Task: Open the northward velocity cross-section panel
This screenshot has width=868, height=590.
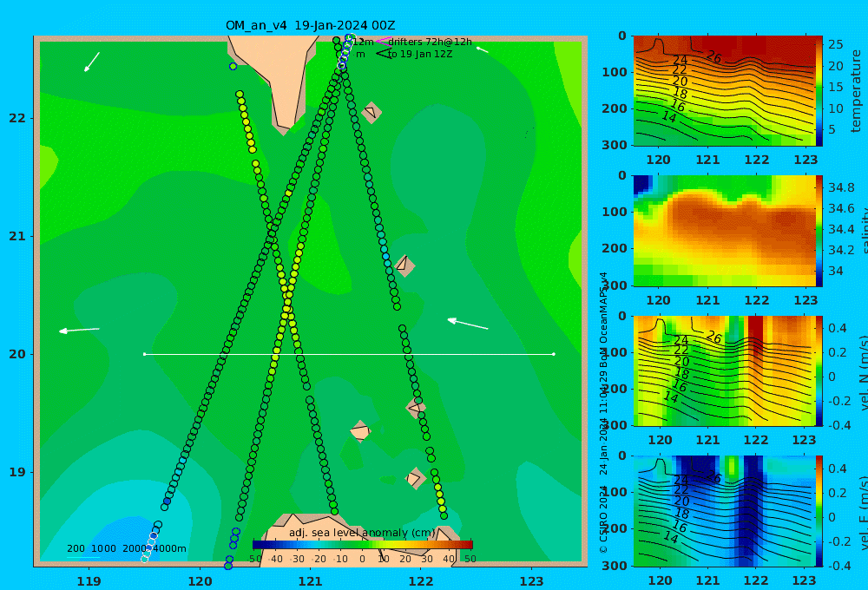Action: pyautogui.click(x=724, y=370)
